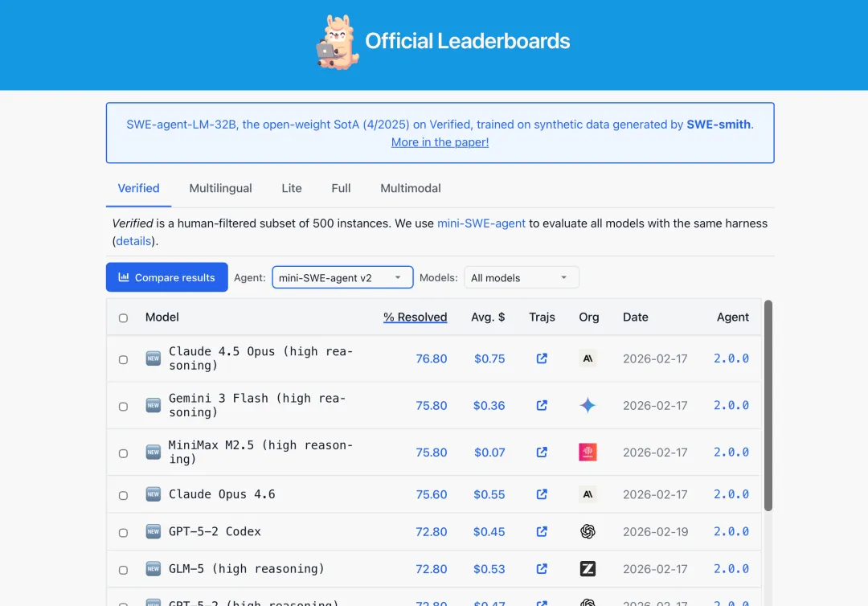The image size is (868, 606).
Task: Click agent version 2.0.0 for Claude 4.5 Opus
Action: click(731, 358)
